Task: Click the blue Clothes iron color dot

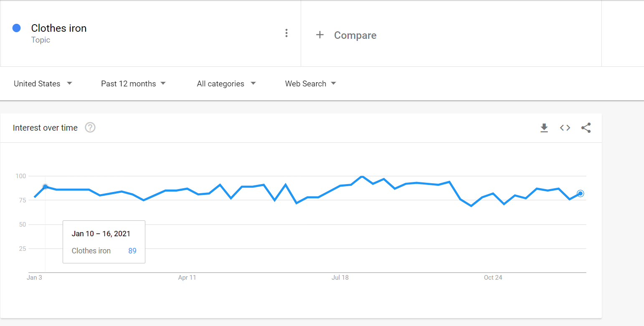Action: (17, 28)
